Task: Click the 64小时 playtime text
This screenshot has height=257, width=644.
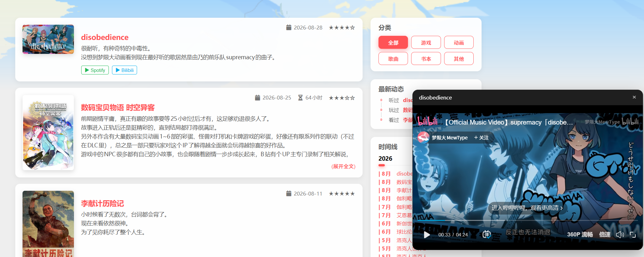Action: [314, 98]
